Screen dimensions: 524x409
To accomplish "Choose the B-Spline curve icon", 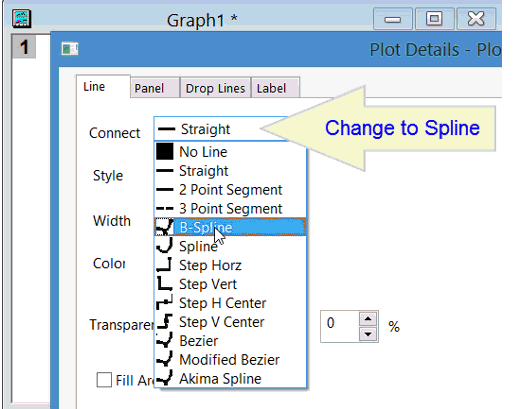I will [165, 227].
